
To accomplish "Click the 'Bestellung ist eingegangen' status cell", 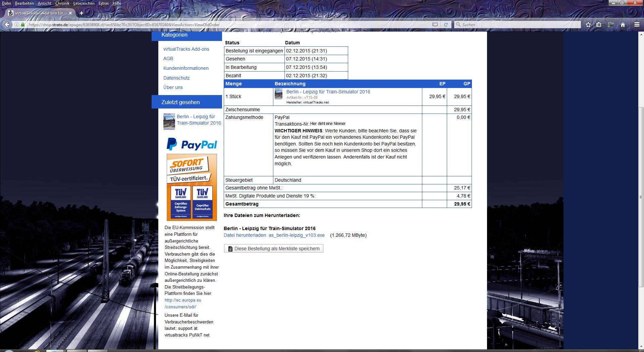I will 254,51.
